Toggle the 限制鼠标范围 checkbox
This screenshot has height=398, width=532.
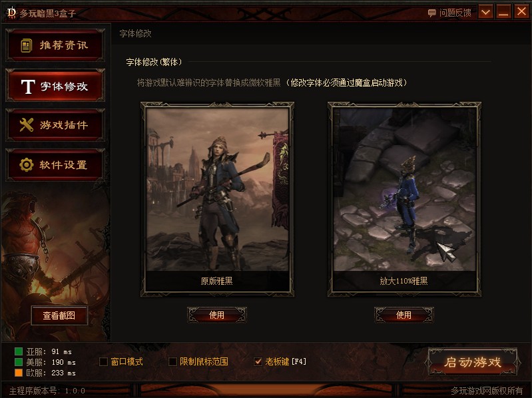coord(172,361)
